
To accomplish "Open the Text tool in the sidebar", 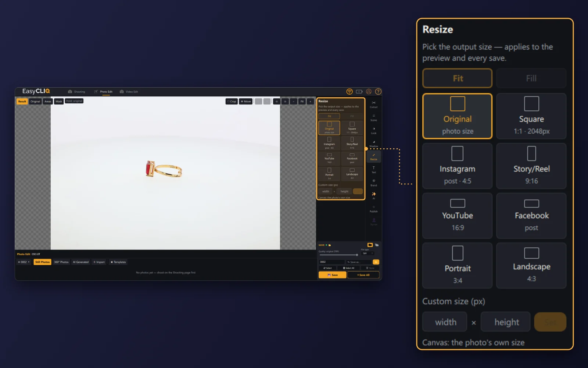I will click(x=373, y=170).
